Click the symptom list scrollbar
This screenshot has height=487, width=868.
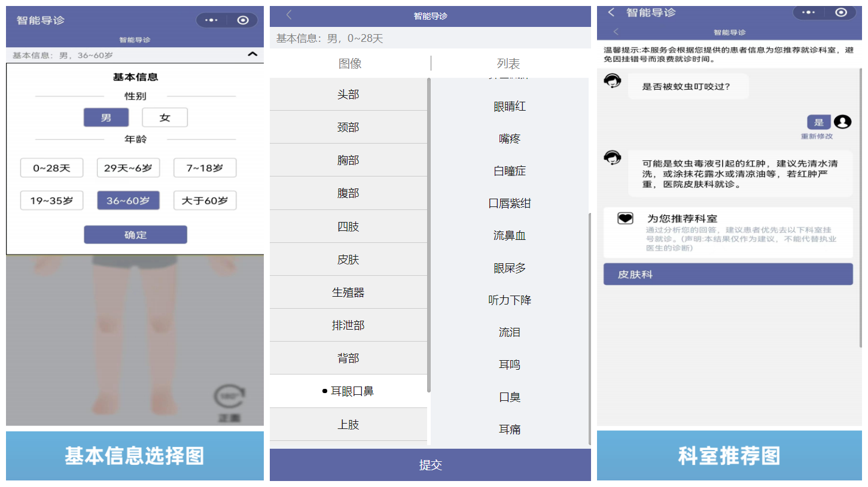point(589,329)
